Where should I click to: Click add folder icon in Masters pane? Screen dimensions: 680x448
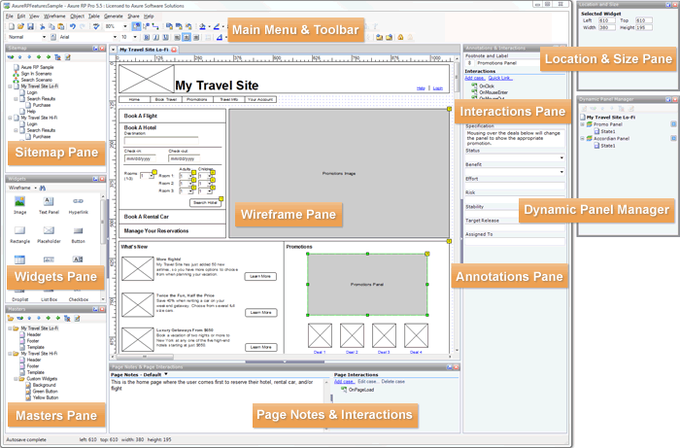11,318
